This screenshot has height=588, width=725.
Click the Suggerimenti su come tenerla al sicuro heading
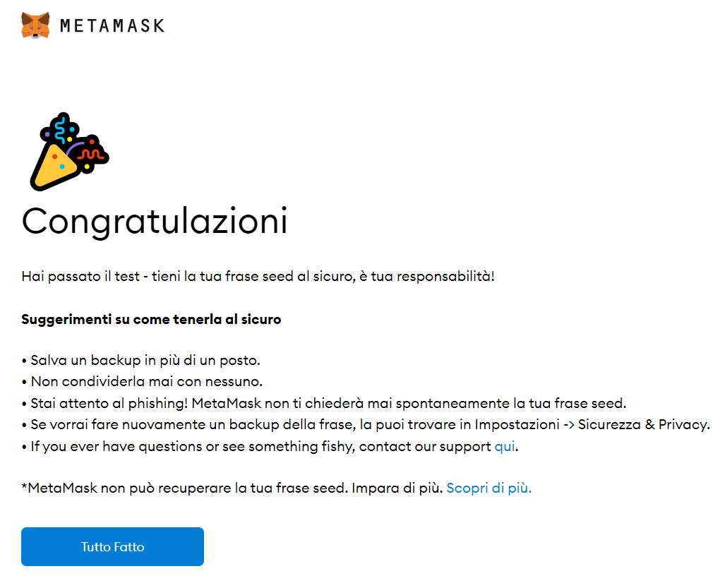pyautogui.click(x=151, y=320)
